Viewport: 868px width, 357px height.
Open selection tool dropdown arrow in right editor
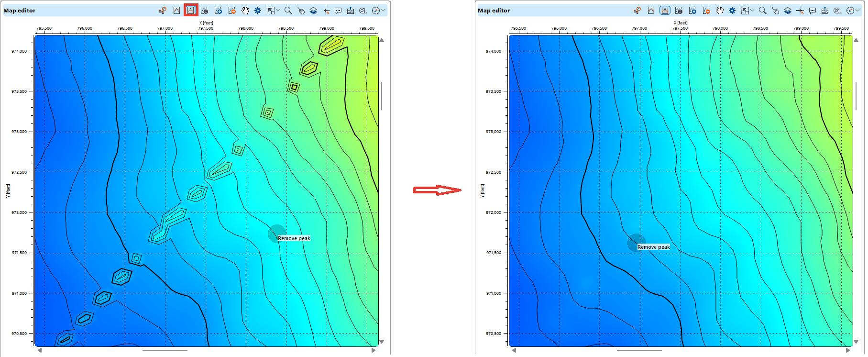tap(752, 10)
